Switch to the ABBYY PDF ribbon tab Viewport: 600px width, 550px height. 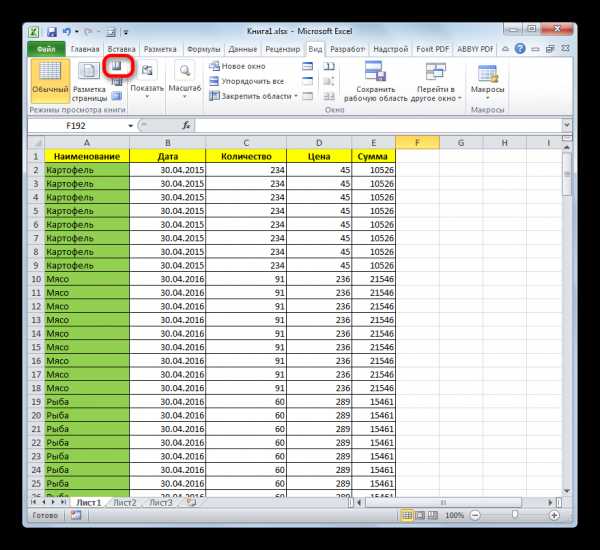tap(475, 49)
